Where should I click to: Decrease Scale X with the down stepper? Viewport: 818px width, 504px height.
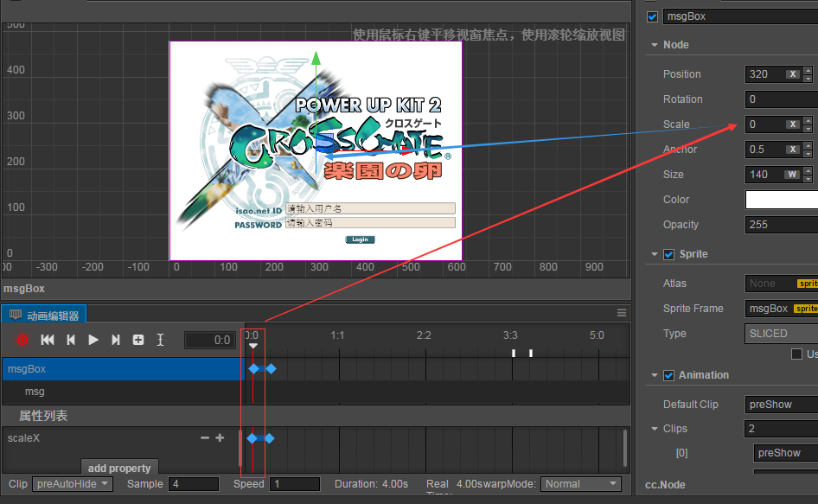pos(808,129)
